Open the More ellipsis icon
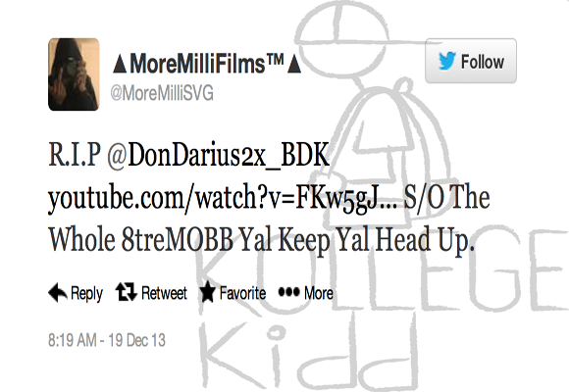The width and height of the screenshot is (569, 392). coord(288,292)
